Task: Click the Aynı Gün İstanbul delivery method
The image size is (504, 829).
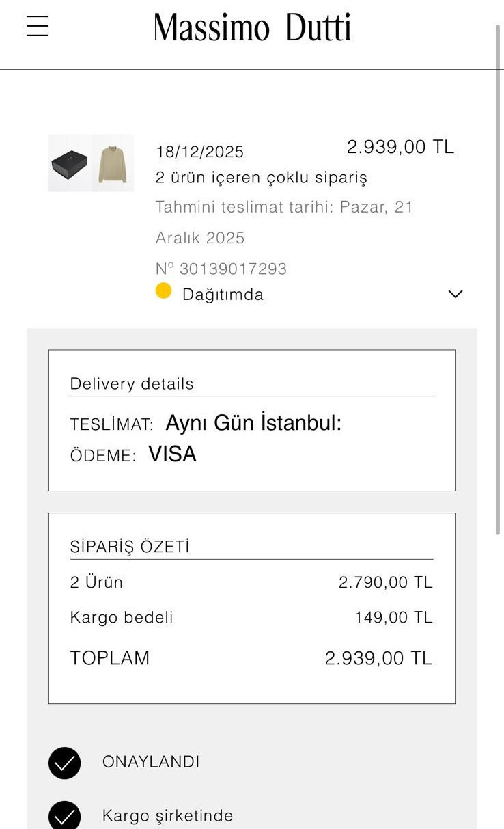Action: tap(253, 423)
